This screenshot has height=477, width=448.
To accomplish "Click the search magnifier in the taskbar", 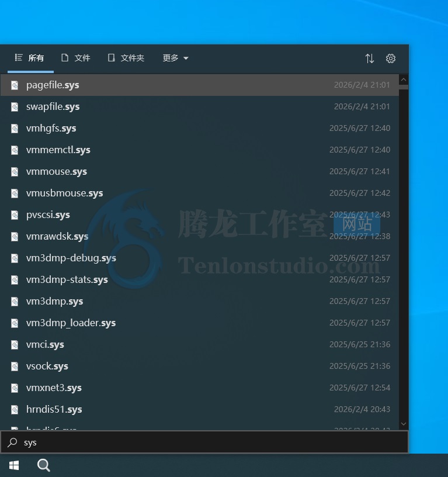I will coord(44,465).
